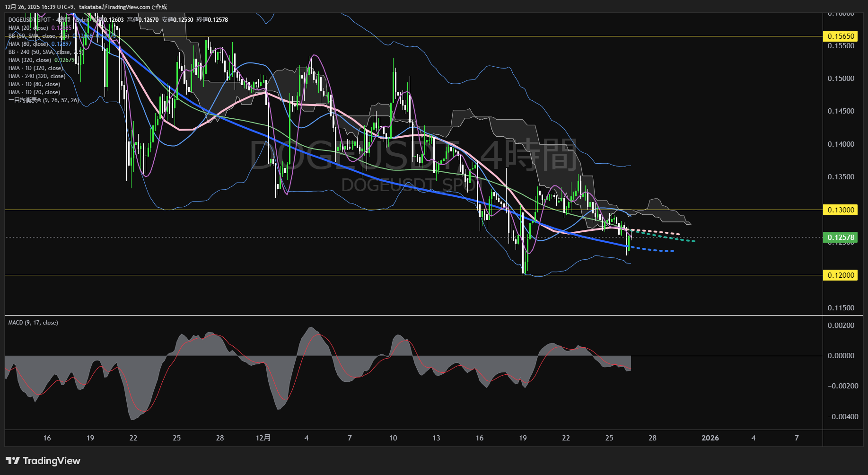Click the 0.14000 price scale value
This screenshot has height=475, width=868.
click(841, 144)
